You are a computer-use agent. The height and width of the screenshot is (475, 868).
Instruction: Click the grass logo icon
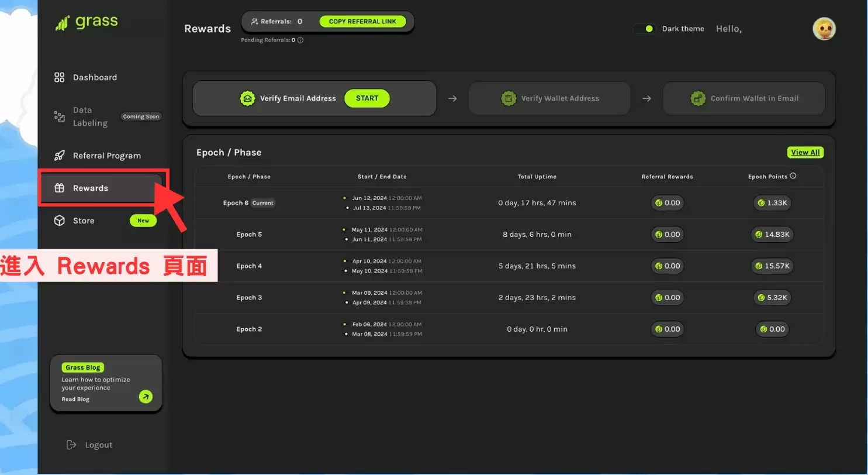tap(63, 23)
